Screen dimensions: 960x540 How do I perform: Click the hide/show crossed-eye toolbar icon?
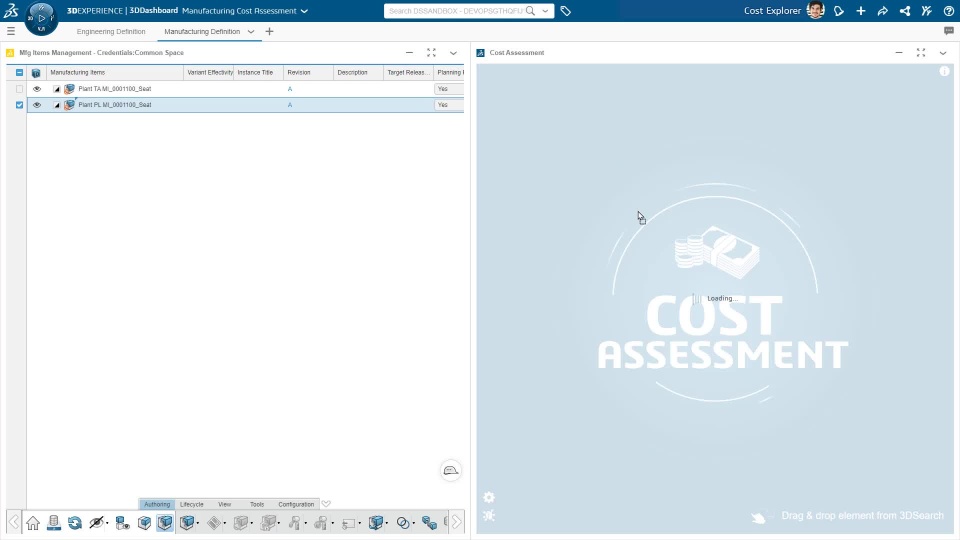pos(96,523)
